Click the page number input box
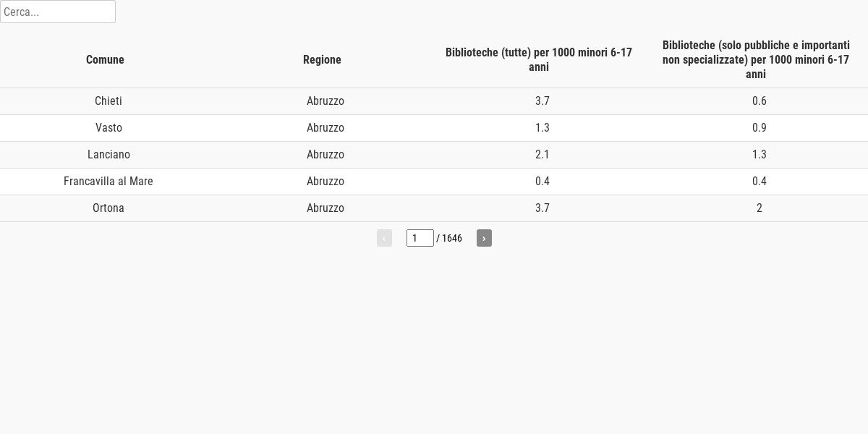The height and width of the screenshot is (434, 868). coord(420,238)
